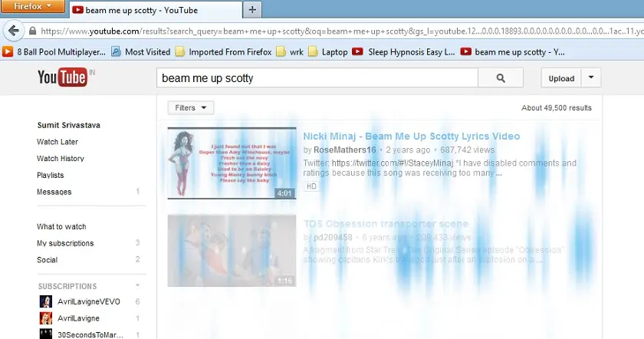Click the YouTube search input field
Image resolution: width=644 pixels, height=339 pixels.
tap(317, 77)
